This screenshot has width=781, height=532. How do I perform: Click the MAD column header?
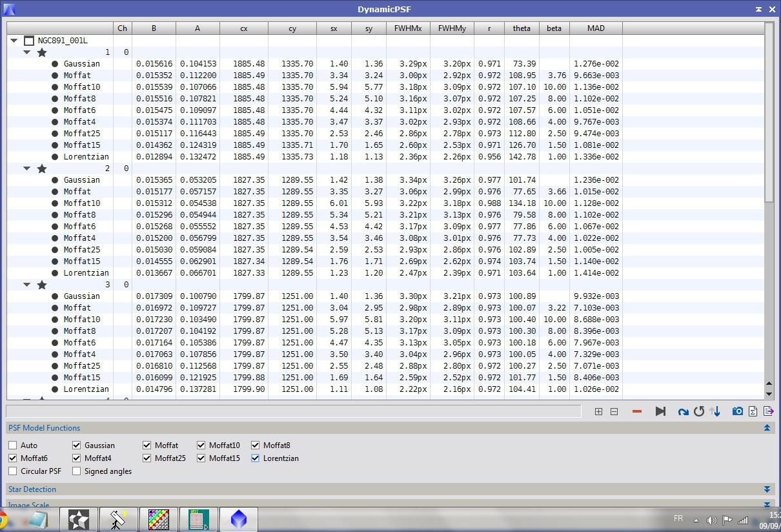(x=596, y=28)
